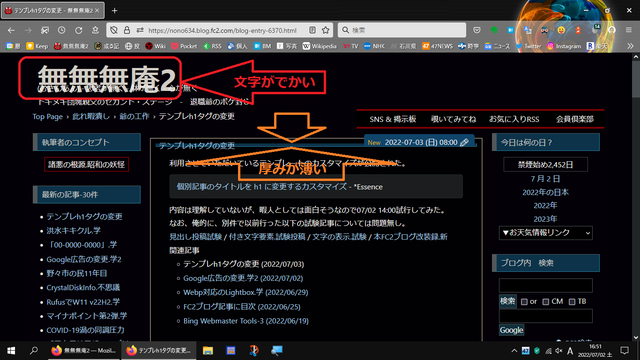Bookmark this page with the star icon

point(325,30)
